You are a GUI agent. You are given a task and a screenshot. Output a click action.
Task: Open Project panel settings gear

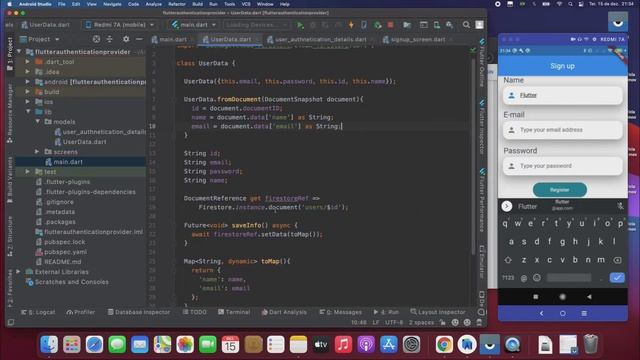(x=126, y=39)
